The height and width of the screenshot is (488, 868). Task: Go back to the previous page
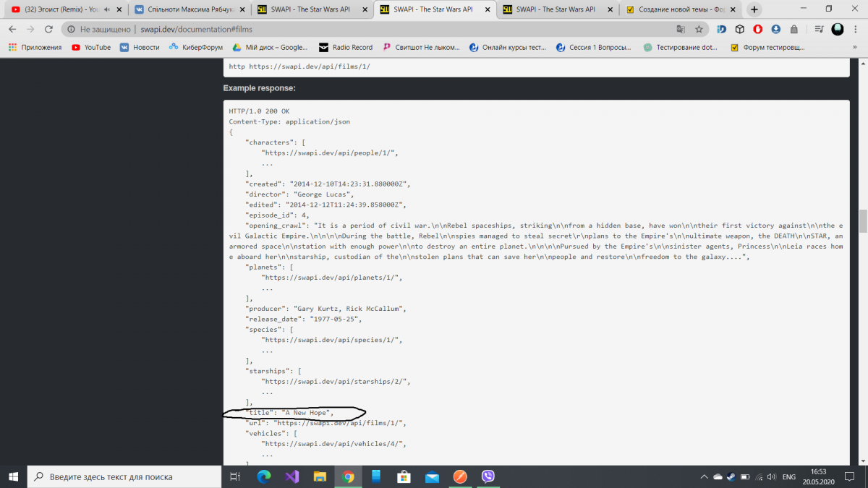pyautogui.click(x=12, y=29)
